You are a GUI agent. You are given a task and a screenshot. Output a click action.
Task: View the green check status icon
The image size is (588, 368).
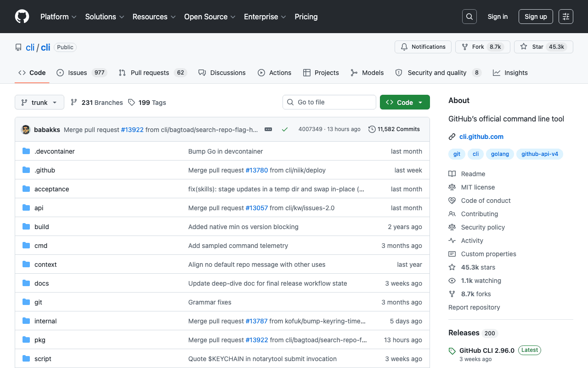(285, 129)
